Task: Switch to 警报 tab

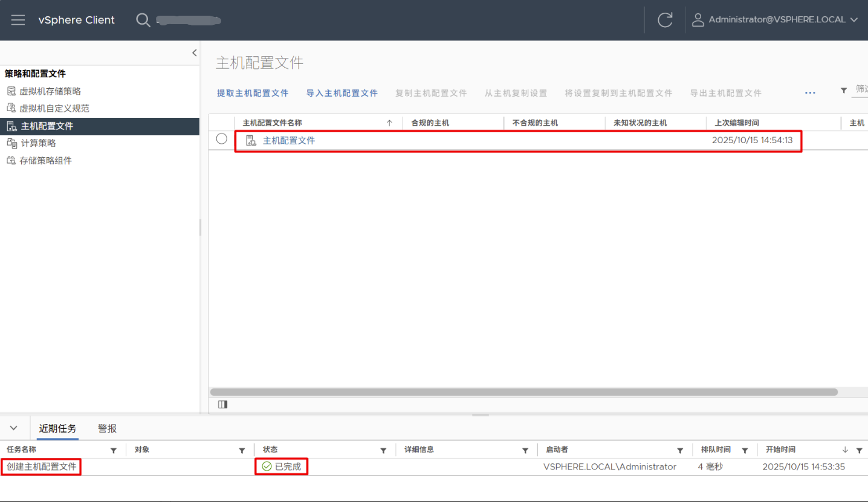Action: click(107, 428)
